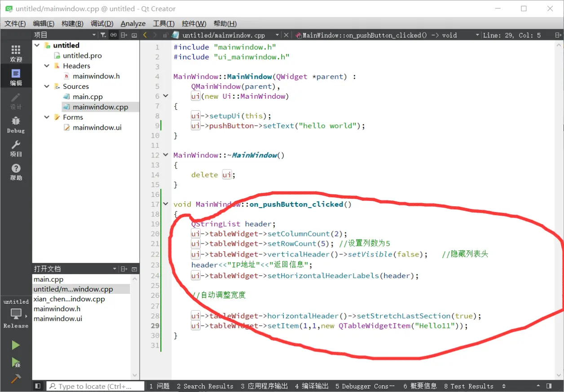This screenshot has width=564, height=392.
Task: Open the 工具(T) menu
Action: pyautogui.click(x=163, y=24)
